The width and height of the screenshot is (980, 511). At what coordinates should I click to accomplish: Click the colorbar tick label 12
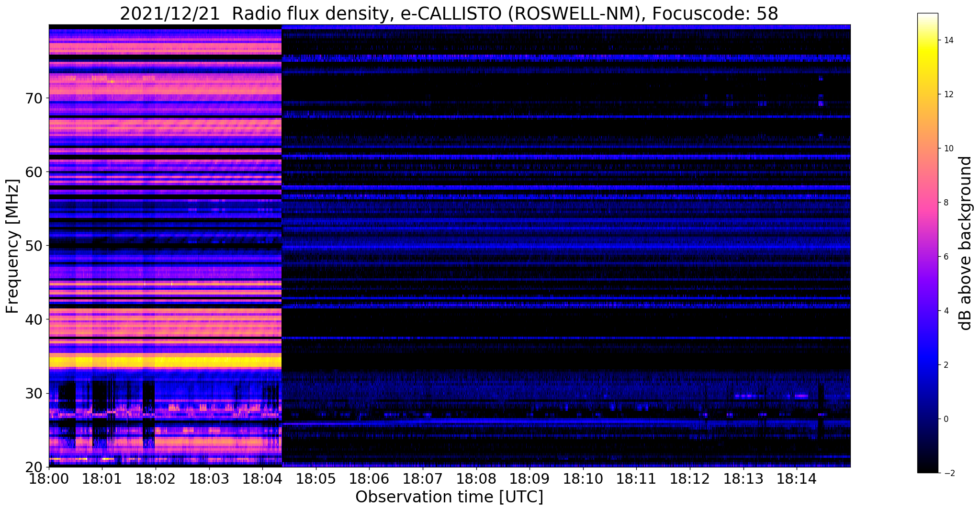pyautogui.click(x=948, y=94)
